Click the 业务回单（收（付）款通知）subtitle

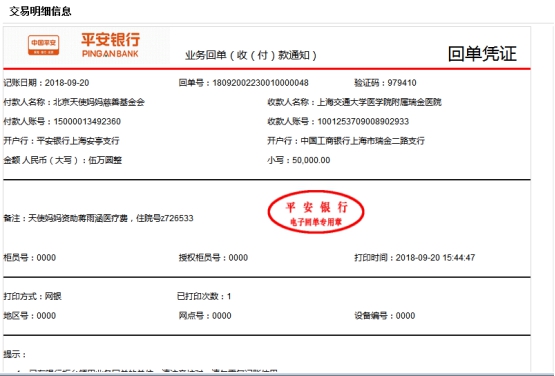coord(251,55)
